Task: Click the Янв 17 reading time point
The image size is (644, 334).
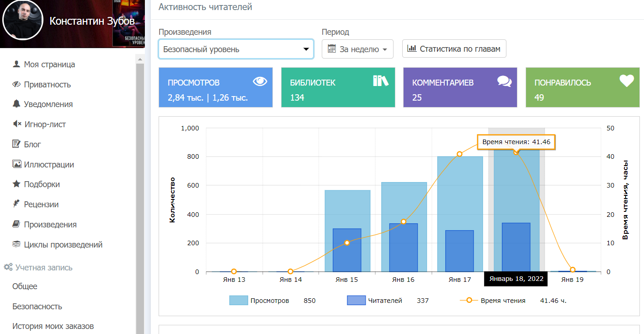Action: (459, 154)
